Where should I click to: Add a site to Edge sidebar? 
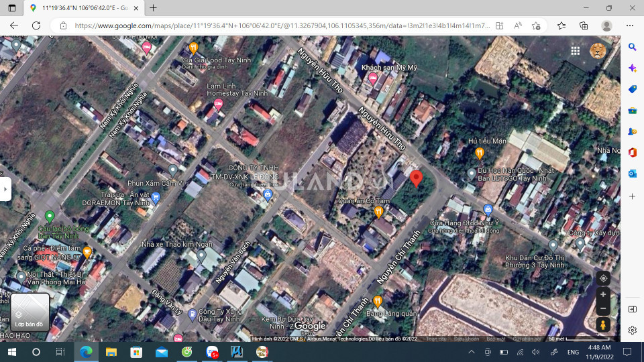pos(633,196)
